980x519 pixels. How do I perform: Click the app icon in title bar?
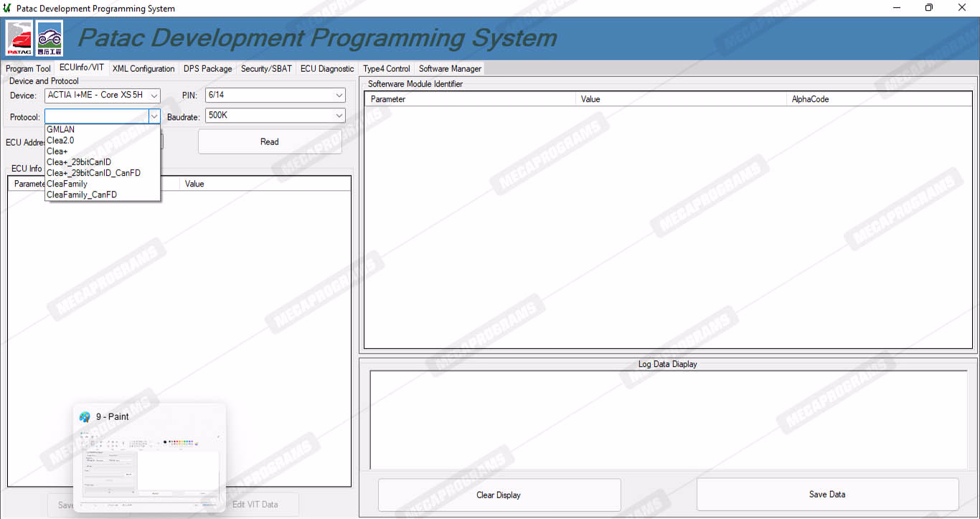pyautogui.click(x=7, y=8)
